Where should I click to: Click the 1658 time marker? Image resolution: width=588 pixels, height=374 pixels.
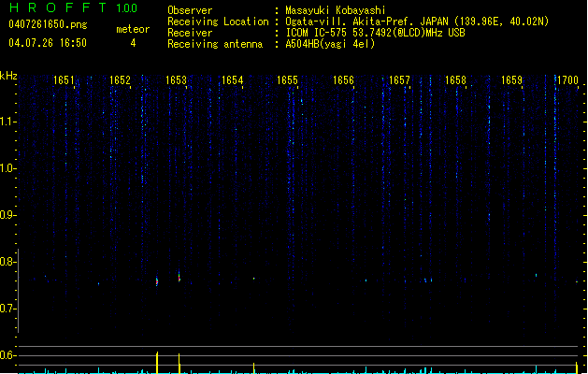pos(455,80)
